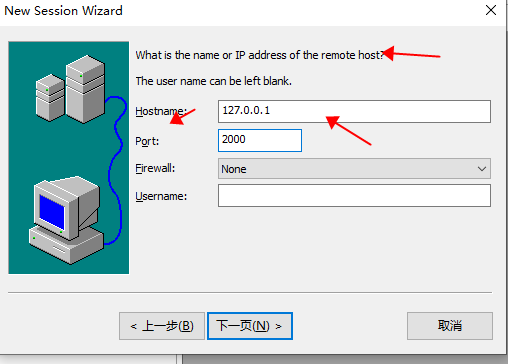Click the remote host question text
The width and height of the screenshot is (508, 364).
[x=260, y=55]
